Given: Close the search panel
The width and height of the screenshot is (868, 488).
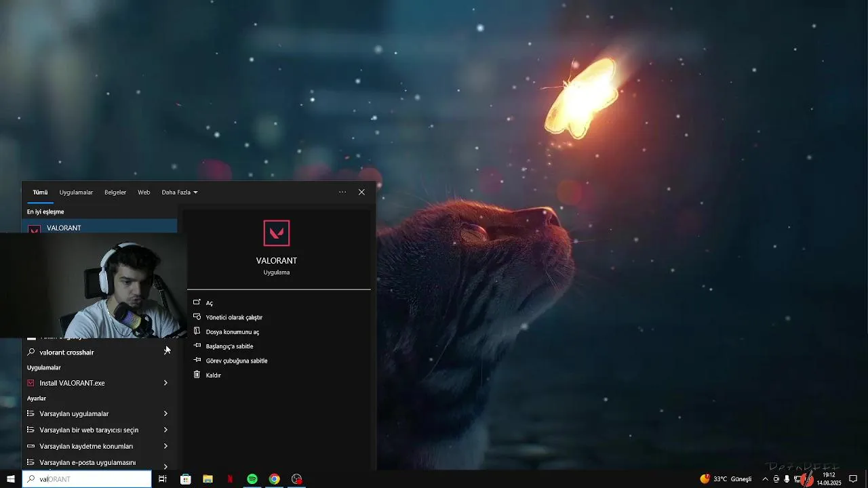Looking at the screenshot, I should pyautogui.click(x=361, y=192).
